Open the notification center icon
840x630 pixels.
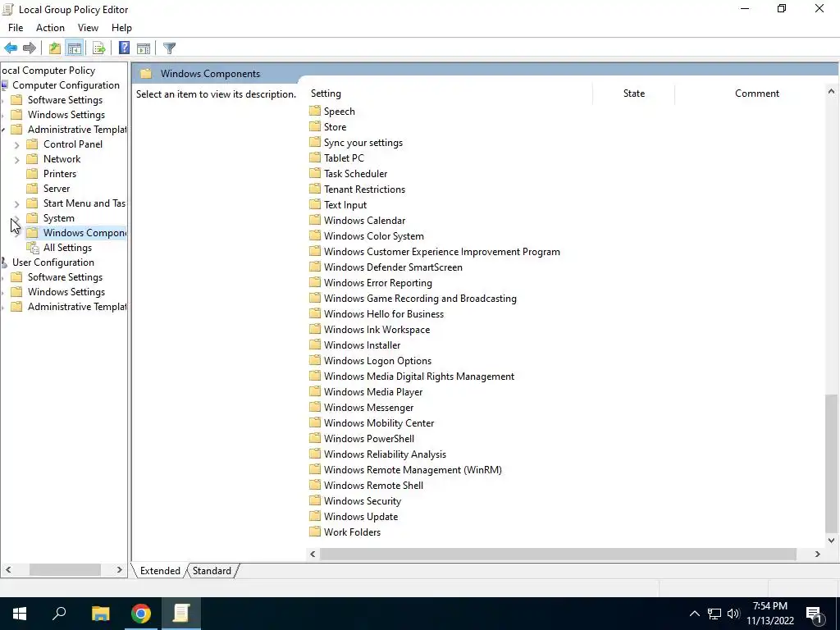[x=814, y=614]
